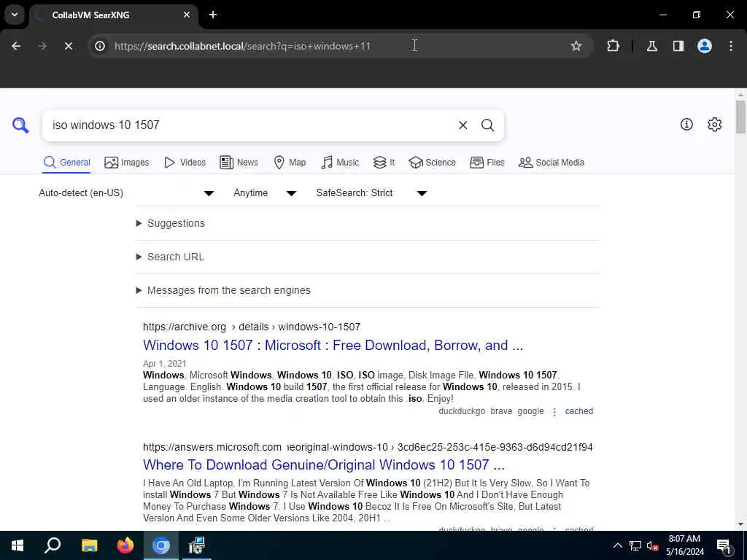Open network status tray icon
Viewport: 747px width, 560px height.
coord(635,545)
